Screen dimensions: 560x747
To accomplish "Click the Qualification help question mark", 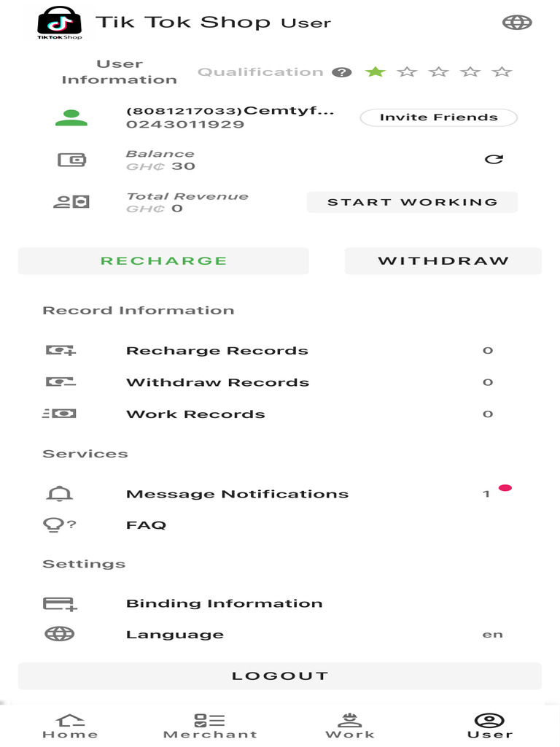I will coord(341,72).
